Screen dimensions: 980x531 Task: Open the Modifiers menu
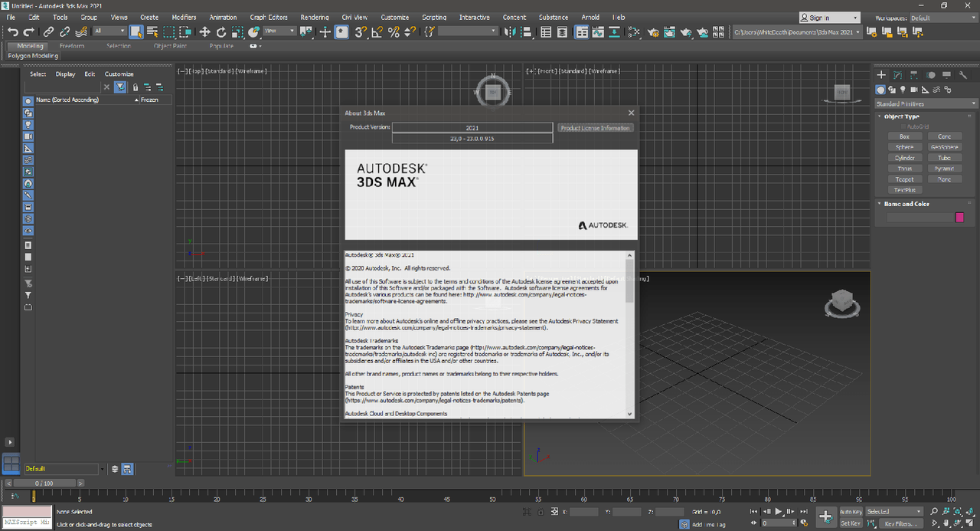(184, 17)
